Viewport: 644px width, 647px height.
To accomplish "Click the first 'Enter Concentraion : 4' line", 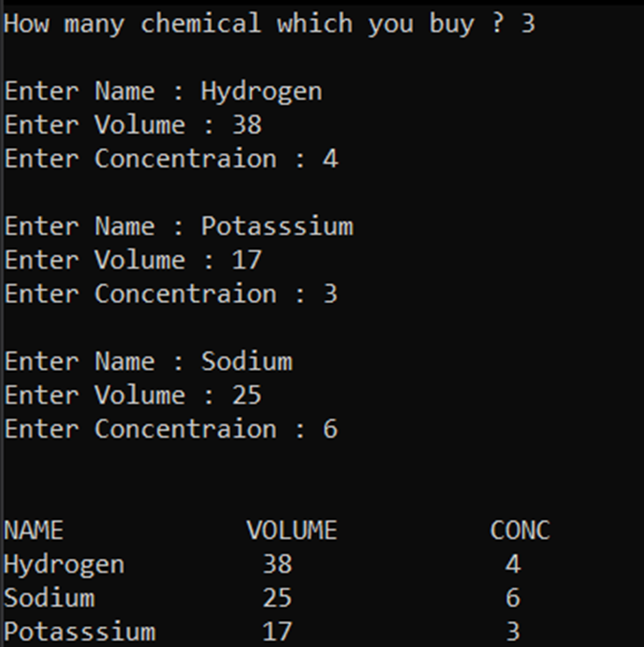I will click(x=171, y=159).
